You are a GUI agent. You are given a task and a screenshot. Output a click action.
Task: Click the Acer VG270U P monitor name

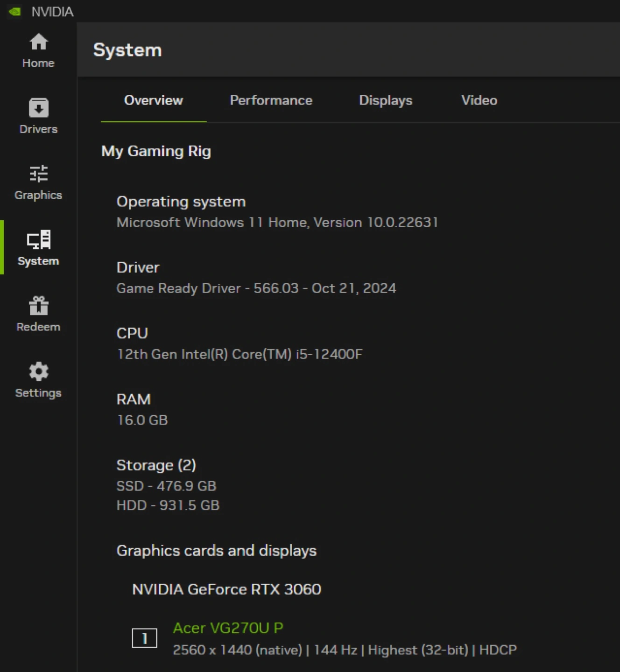(x=228, y=628)
